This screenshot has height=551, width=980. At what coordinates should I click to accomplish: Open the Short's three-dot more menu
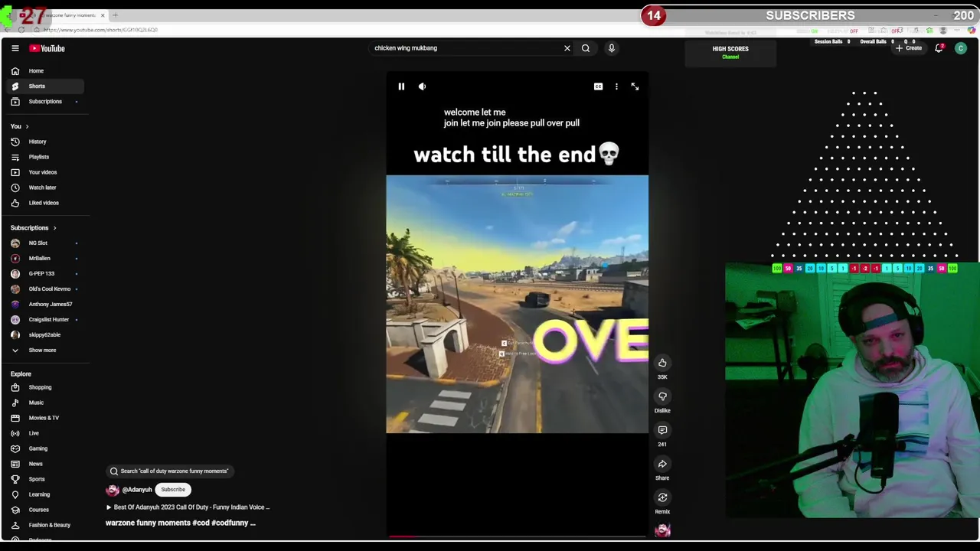click(x=616, y=86)
